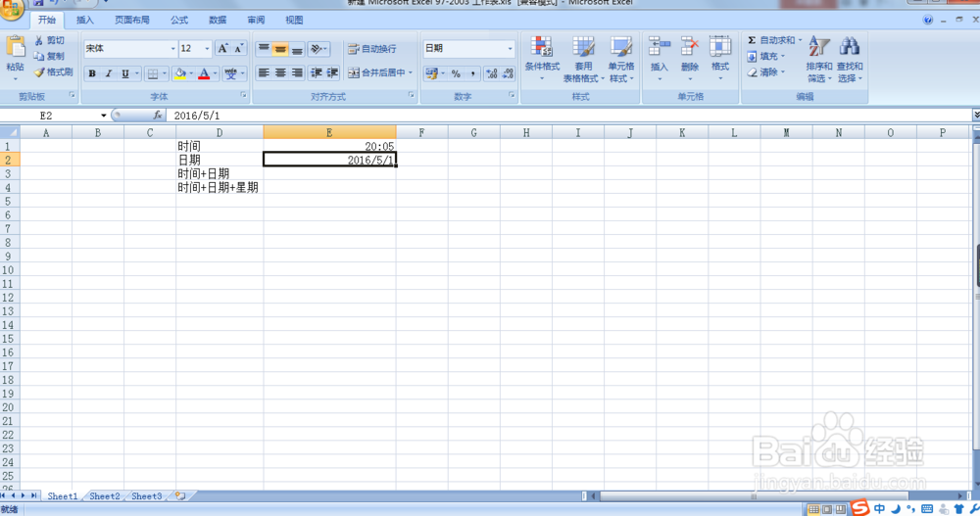
Task: Switch to the 数据 ribbon tab
Action: [218, 20]
